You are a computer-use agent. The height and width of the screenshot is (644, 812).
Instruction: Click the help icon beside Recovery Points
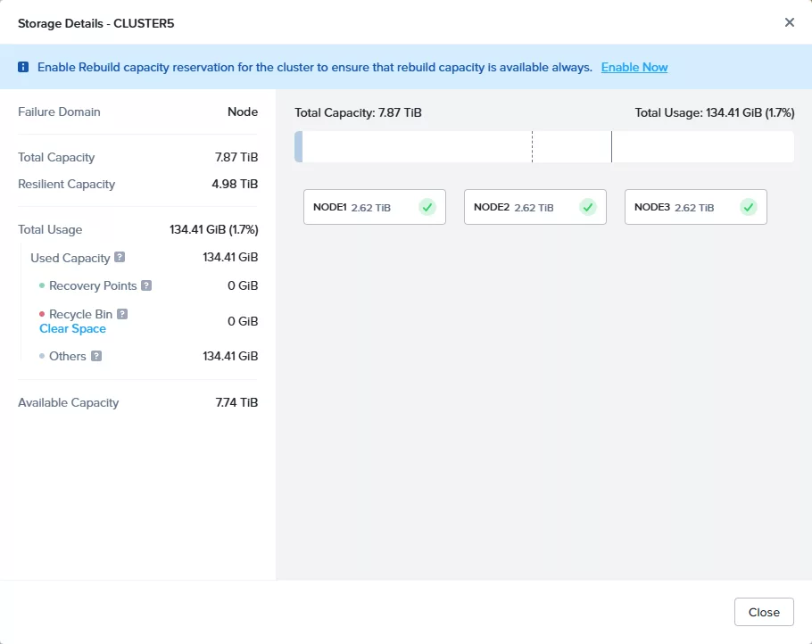(x=146, y=286)
